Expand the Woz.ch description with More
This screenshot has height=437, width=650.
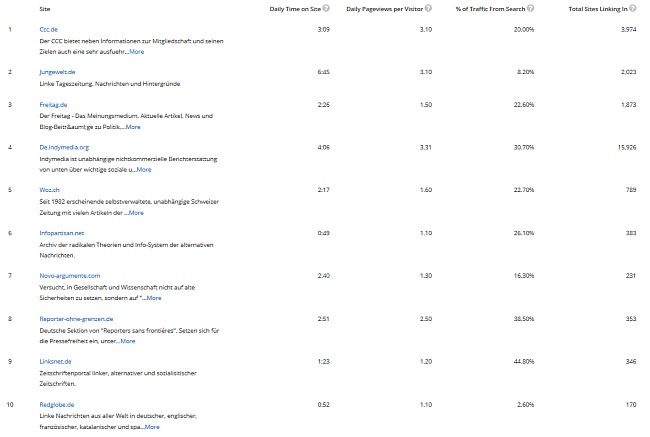pyautogui.click(x=134, y=213)
